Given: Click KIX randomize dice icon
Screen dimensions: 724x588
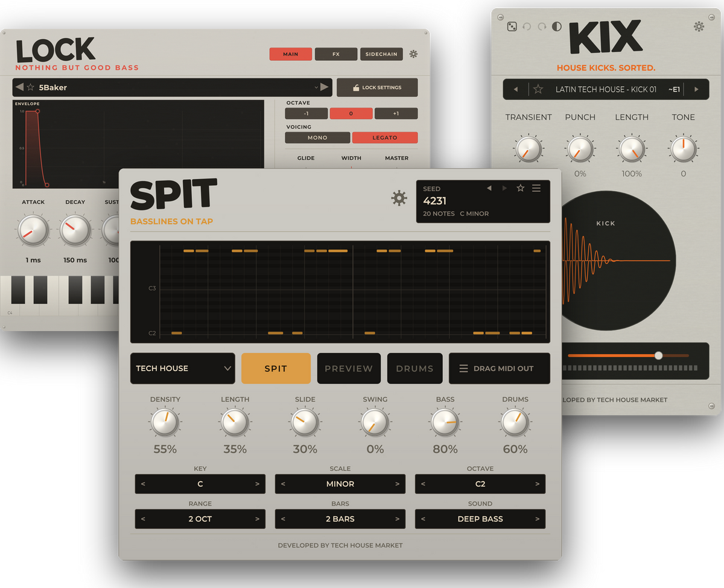Looking at the screenshot, I should [x=512, y=27].
